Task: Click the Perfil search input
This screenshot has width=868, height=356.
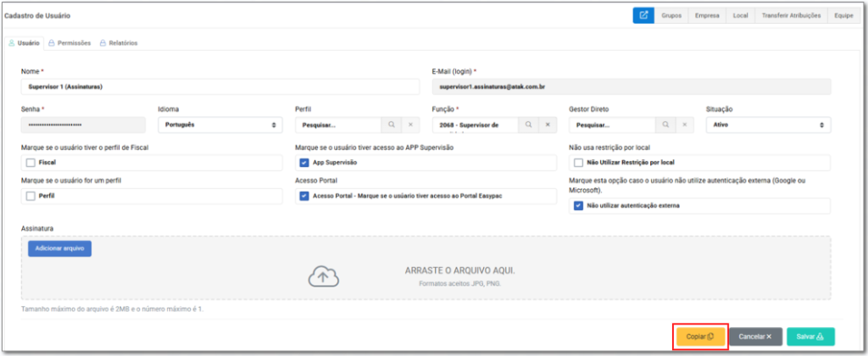Action: (x=338, y=125)
